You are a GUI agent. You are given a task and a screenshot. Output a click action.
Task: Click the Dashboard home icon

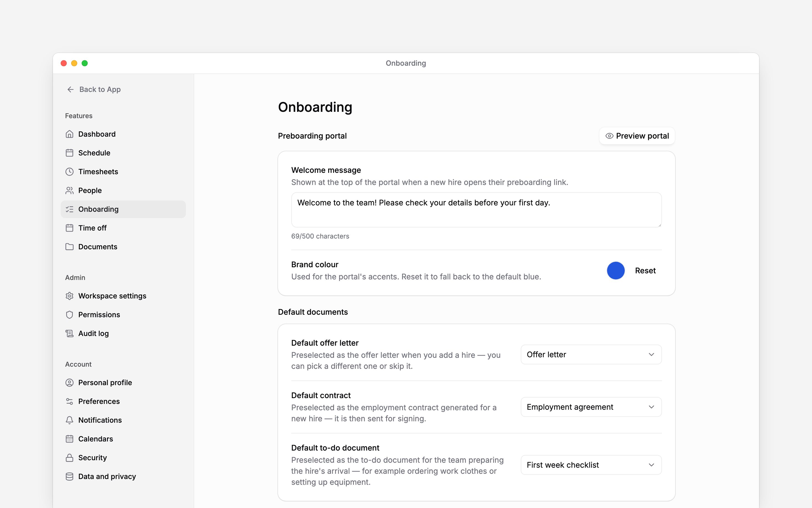click(x=70, y=134)
